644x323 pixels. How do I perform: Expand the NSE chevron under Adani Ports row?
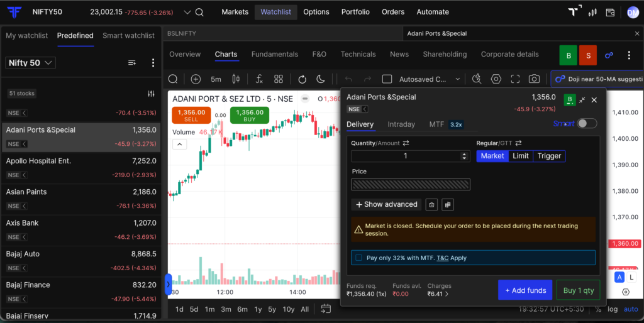pos(25,144)
